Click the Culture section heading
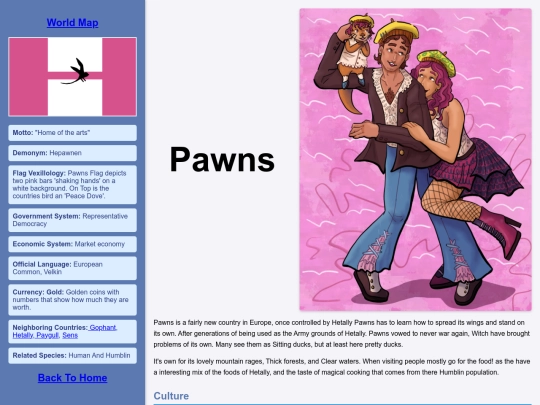 (171, 396)
